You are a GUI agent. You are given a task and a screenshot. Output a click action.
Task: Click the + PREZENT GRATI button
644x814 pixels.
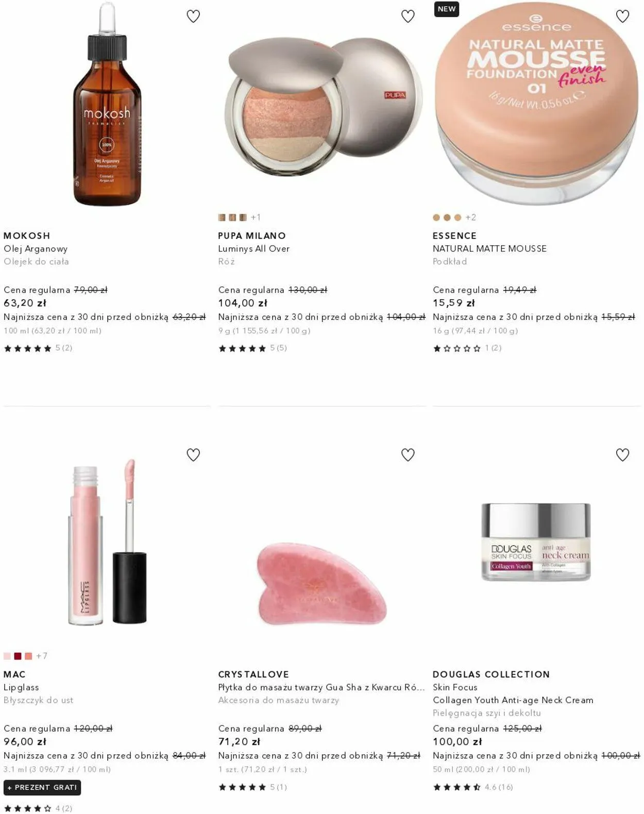42,787
